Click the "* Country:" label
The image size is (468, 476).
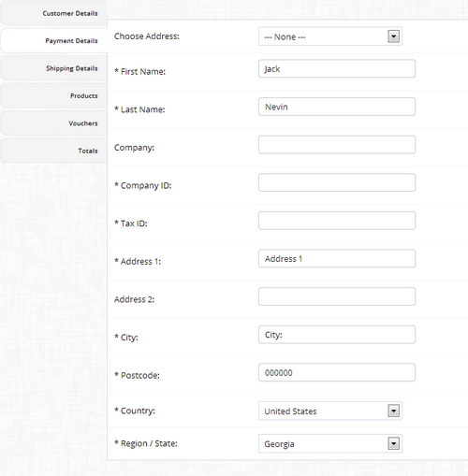click(135, 411)
